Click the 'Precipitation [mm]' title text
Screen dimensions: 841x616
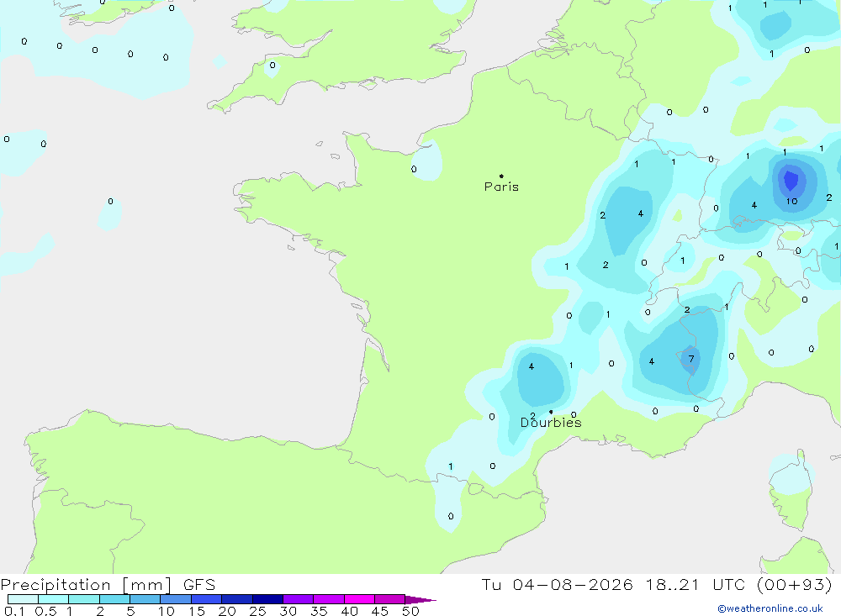[x=86, y=585]
